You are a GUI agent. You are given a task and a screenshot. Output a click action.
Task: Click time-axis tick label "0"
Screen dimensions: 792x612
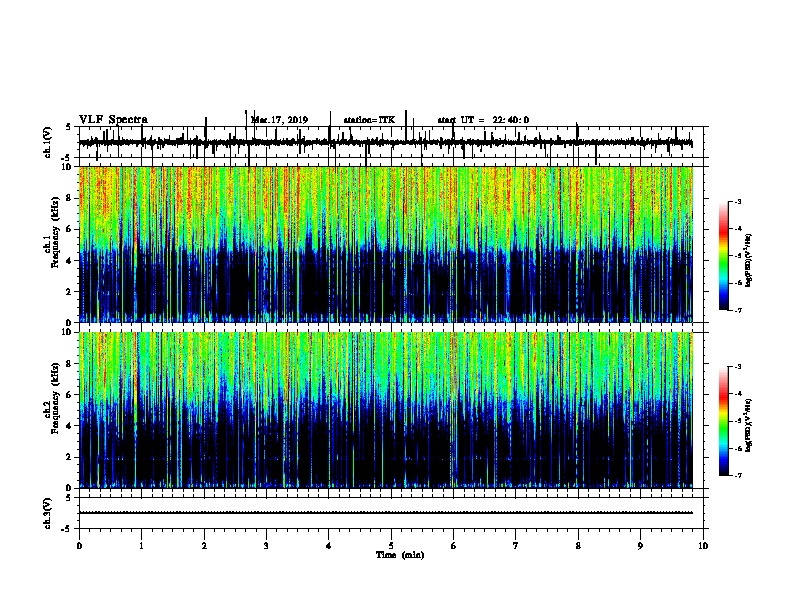point(79,545)
